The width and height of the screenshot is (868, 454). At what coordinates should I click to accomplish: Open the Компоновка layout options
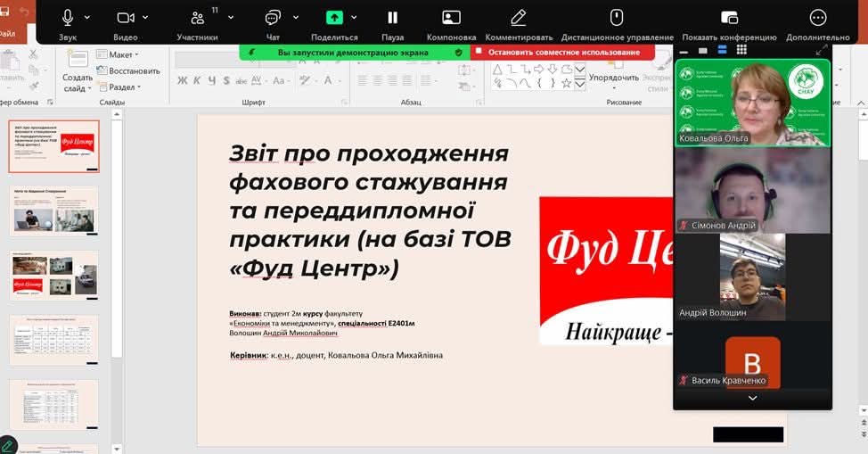[451, 18]
